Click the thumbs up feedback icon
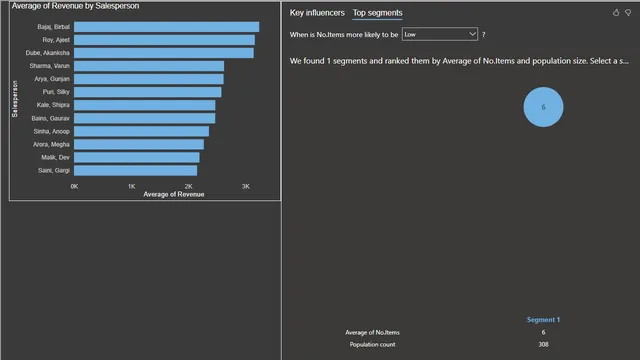This screenshot has height=360, width=640. pyautogui.click(x=616, y=13)
